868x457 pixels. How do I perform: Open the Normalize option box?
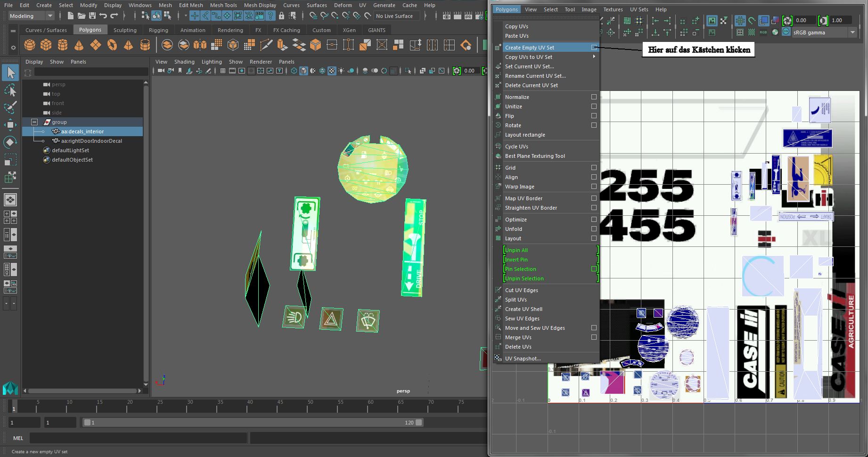coord(594,97)
